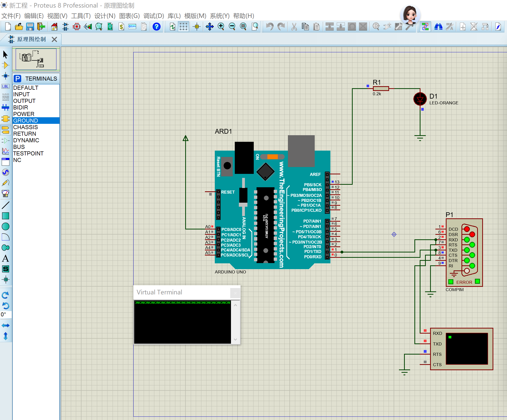The image size is (507, 420).
Task: Open the 调试(D) menu
Action: point(154,16)
